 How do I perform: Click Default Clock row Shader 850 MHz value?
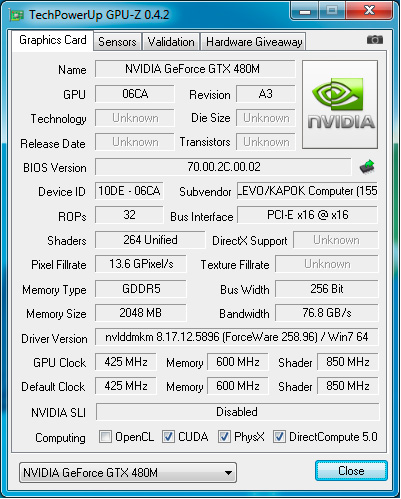[348, 386]
